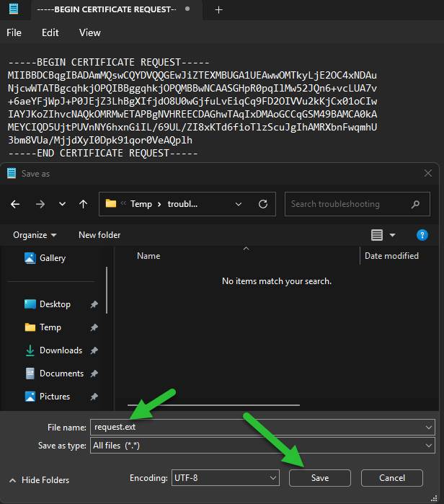
Task: Close the Save as dialog
Action: [428, 173]
